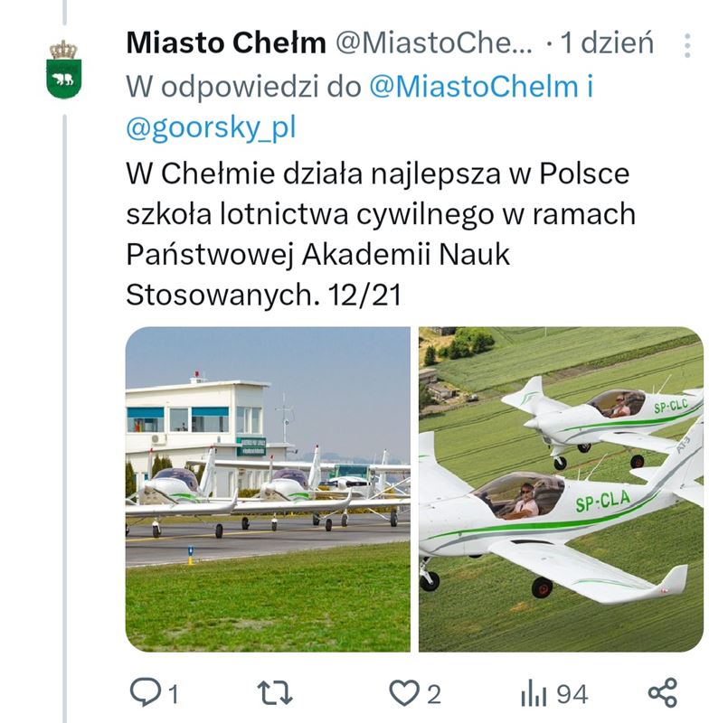Visit the @MiastoChelm mention link
This screenshot has height=723, width=728.
pyautogui.click(x=474, y=86)
